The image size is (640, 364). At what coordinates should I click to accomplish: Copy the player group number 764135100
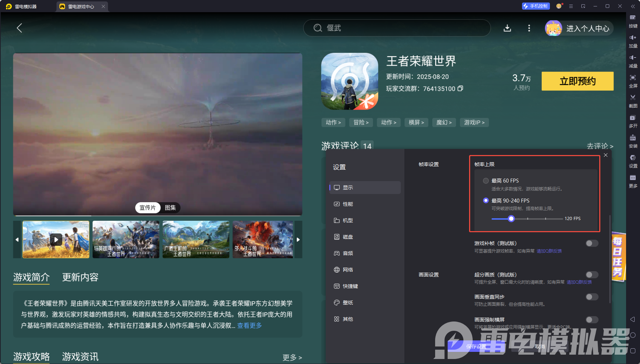coord(461,89)
